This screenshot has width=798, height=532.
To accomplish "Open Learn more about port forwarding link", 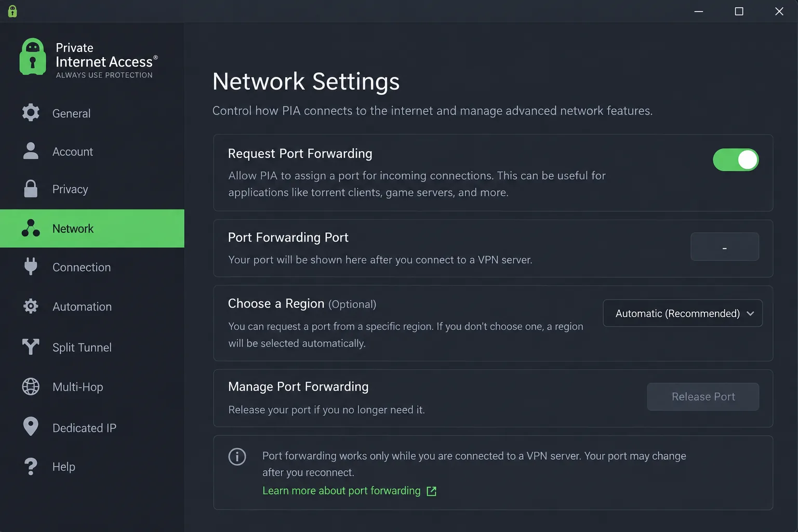I will (341, 491).
